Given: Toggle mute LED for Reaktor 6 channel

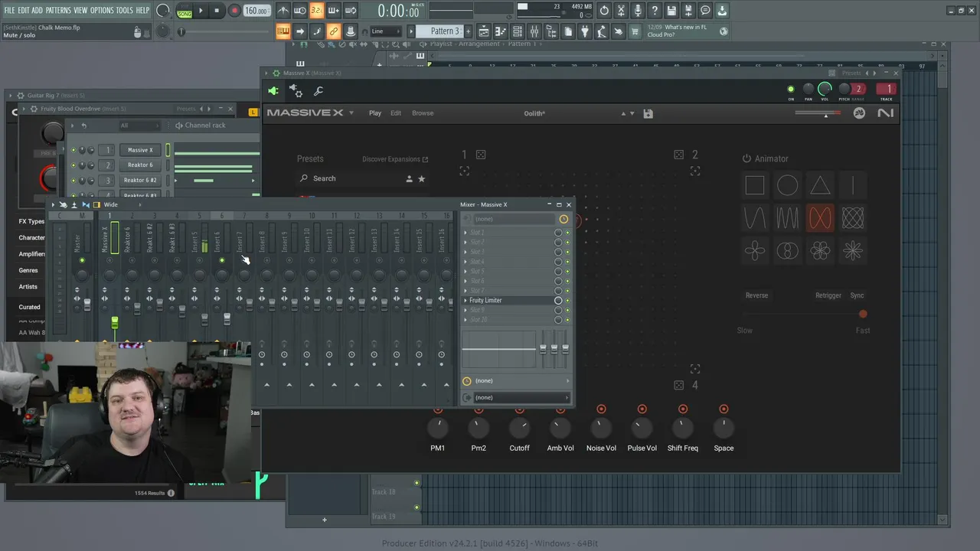Looking at the screenshot, I should click(x=73, y=165).
